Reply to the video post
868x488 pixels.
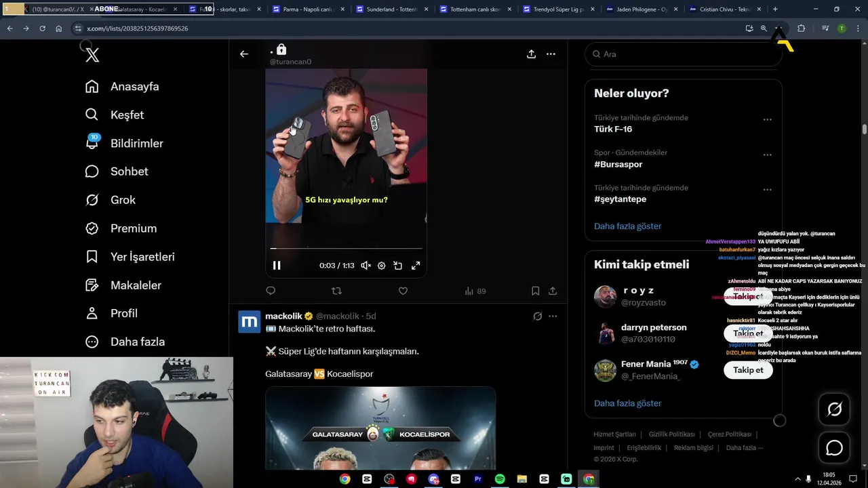point(271,291)
